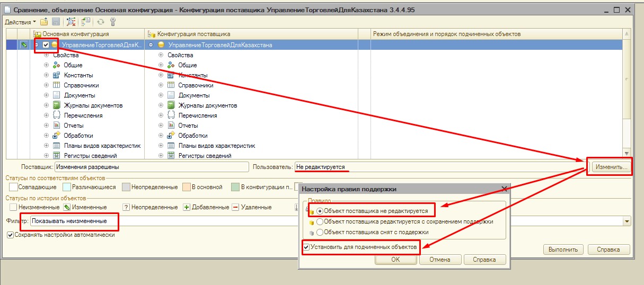The width and height of the screenshot is (644, 285).
Task: Expand Перечисления in Конфигурация поставщика
Action: coord(161,115)
